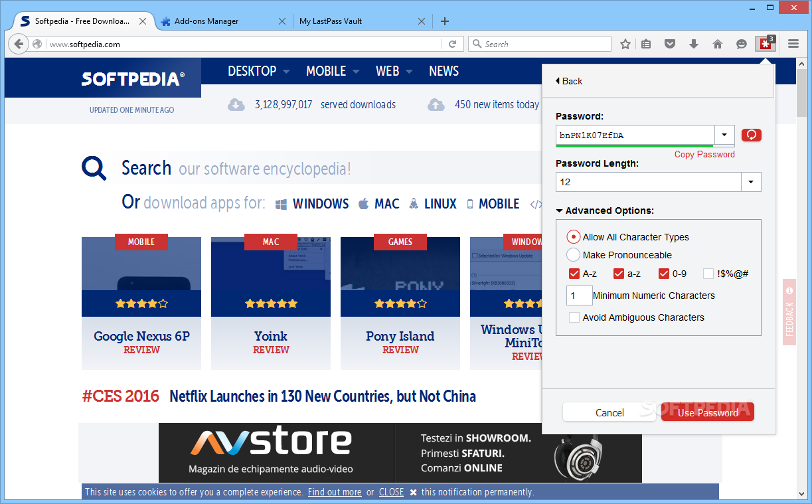The height and width of the screenshot is (504, 812).
Task: Click the mobile phone icon next to MOBILE
Action: tap(470, 204)
